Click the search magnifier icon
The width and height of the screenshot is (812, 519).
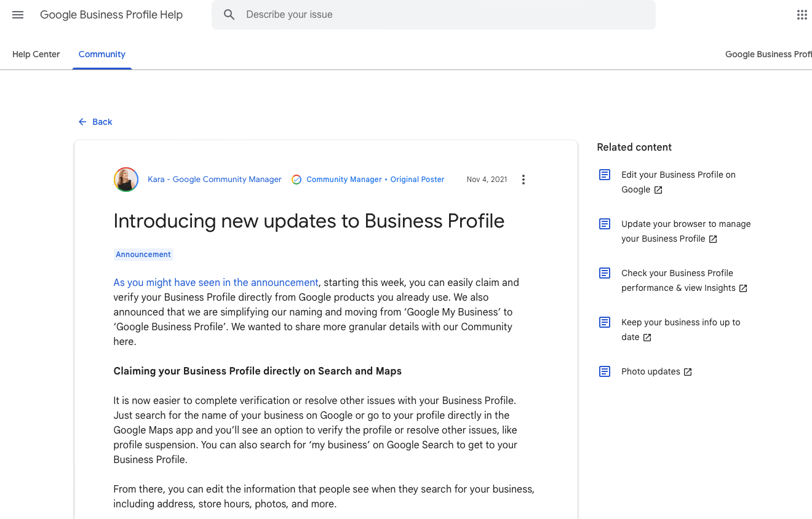[x=229, y=14]
